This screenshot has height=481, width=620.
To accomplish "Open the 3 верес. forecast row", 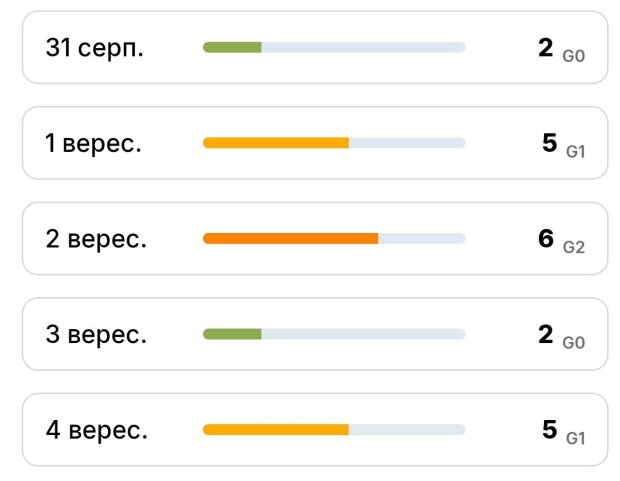I will [315, 334].
